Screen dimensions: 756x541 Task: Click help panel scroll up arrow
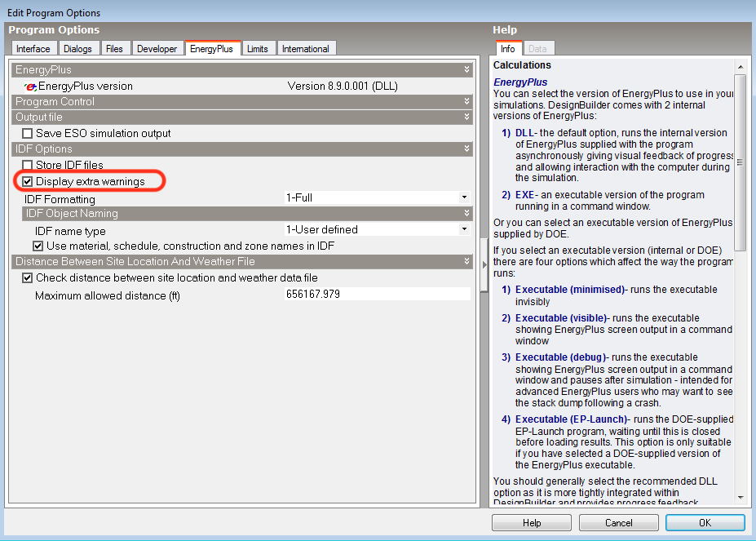(x=741, y=67)
